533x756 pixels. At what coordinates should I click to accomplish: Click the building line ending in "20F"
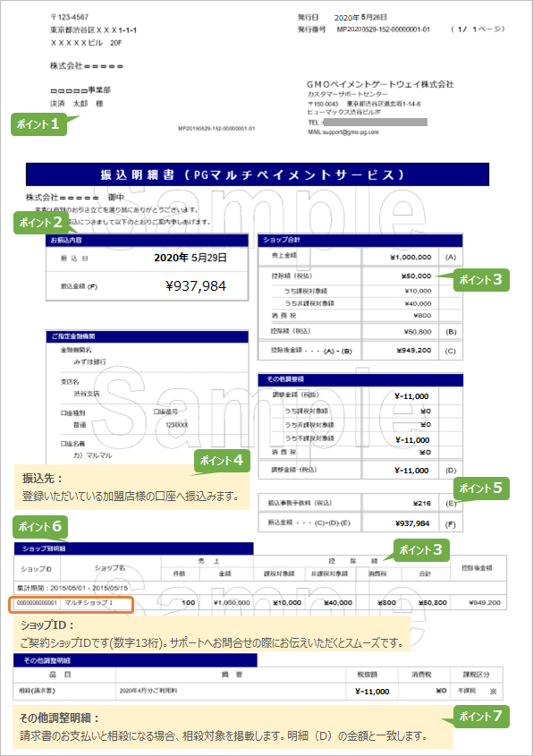click(86, 43)
